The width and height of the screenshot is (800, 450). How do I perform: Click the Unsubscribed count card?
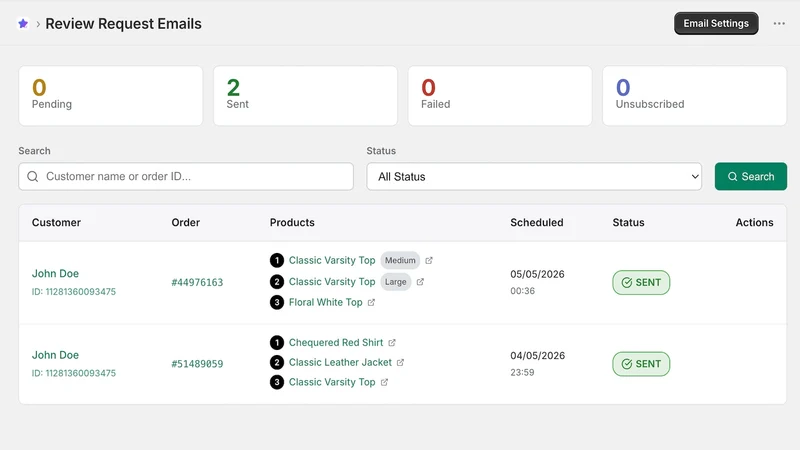click(x=694, y=95)
